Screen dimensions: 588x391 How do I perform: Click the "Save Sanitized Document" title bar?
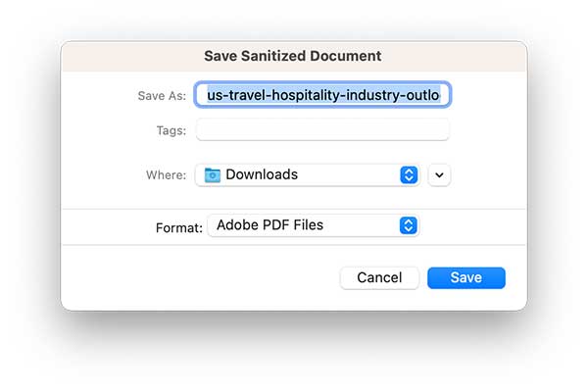tap(293, 56)
